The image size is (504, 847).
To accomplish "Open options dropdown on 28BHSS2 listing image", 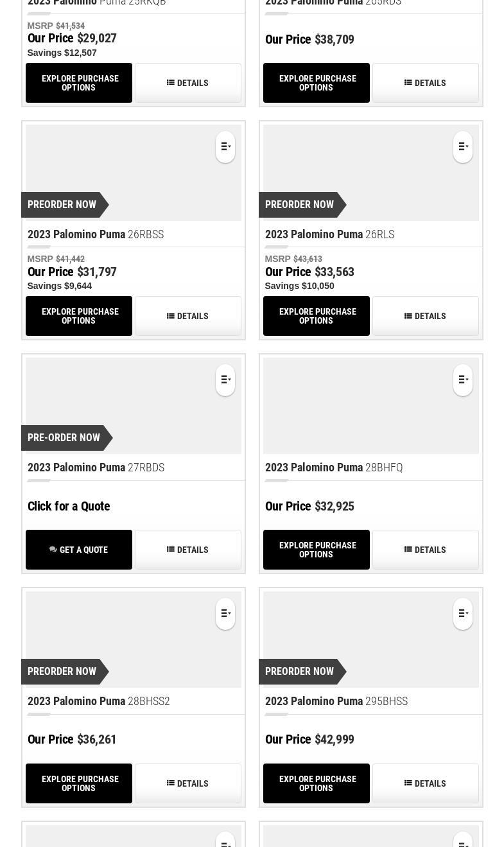I will tap(225, 614).
